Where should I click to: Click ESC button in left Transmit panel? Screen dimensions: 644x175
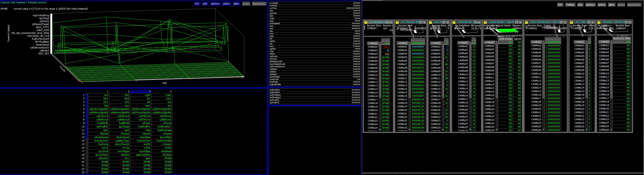pos(197,4)
